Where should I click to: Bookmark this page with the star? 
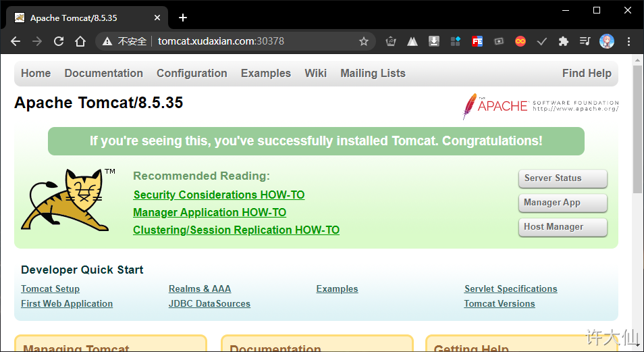tap(363, 41)
